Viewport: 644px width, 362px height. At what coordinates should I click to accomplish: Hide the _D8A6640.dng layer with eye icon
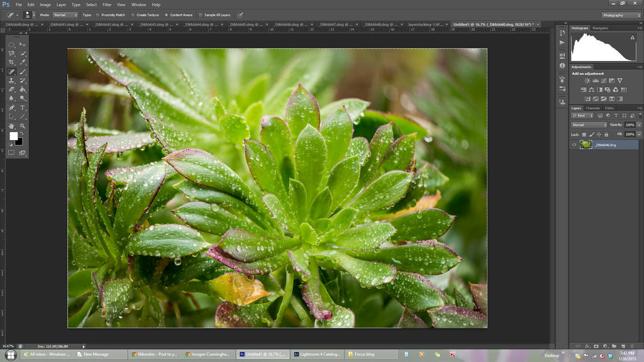pyautogui.click(x=574, y=145)
